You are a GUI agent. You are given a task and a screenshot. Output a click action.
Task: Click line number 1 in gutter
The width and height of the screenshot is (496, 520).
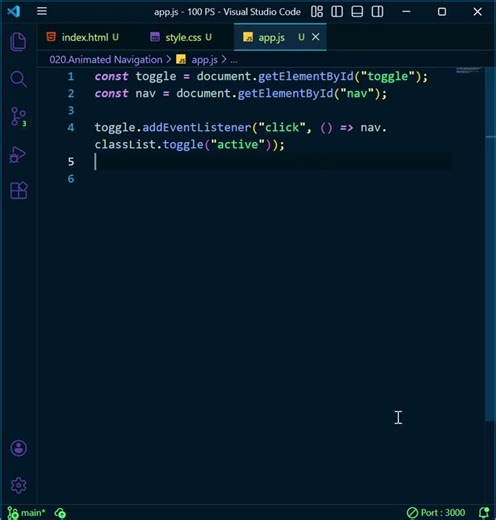(71, 77)
